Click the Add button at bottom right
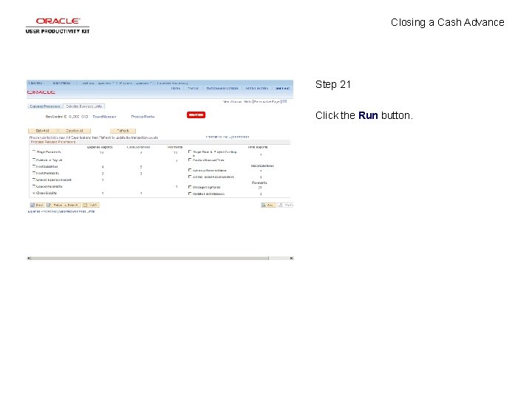The height and width of the screenshot is (399, 532). click(x=268, y=205)
